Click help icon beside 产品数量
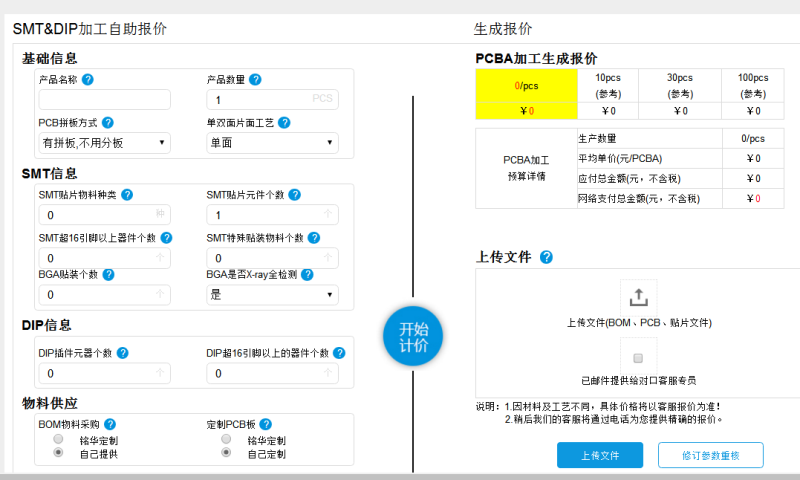800x480 pixels. coord(256,80)
